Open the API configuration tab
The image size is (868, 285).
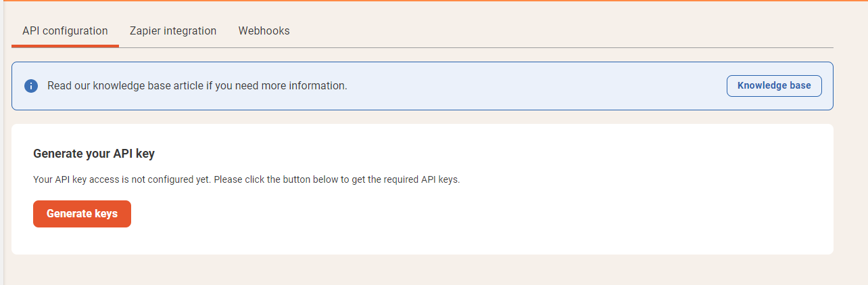click(x=65, y=31)
